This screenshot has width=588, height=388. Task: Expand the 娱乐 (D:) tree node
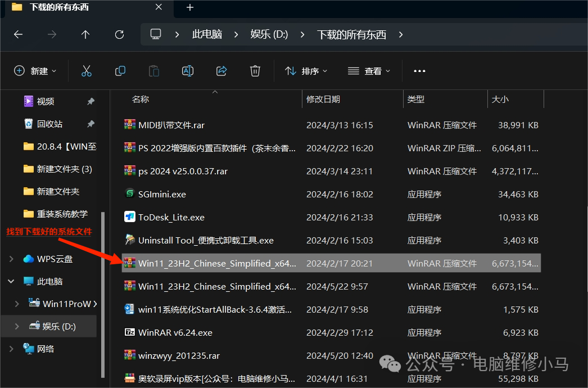[17, 327]
